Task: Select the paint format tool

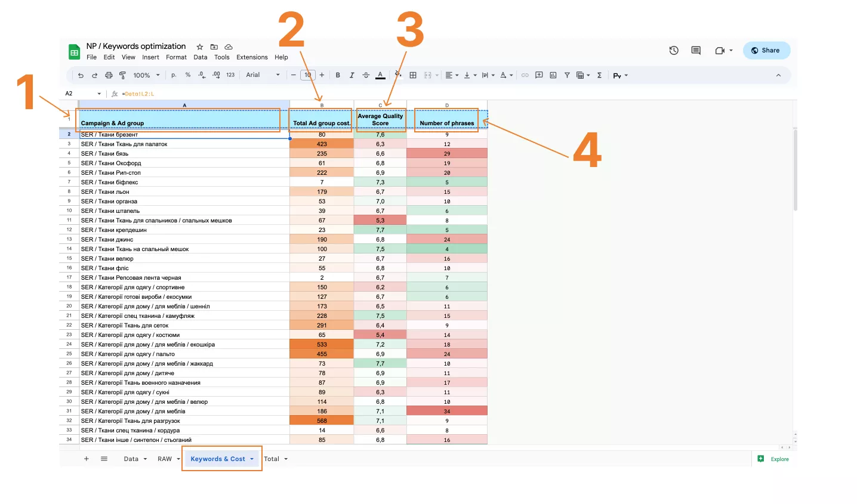Action: pyautogui.click(x=122, y=75)
